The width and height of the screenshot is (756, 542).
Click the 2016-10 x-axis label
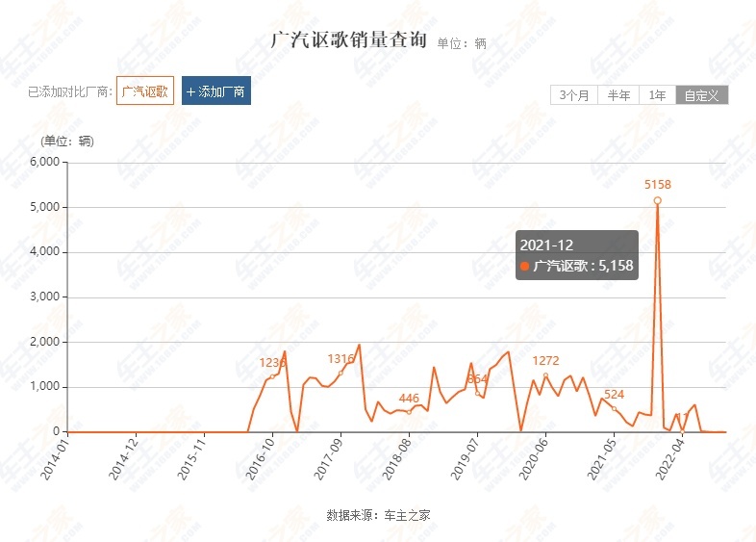(261, 458)
